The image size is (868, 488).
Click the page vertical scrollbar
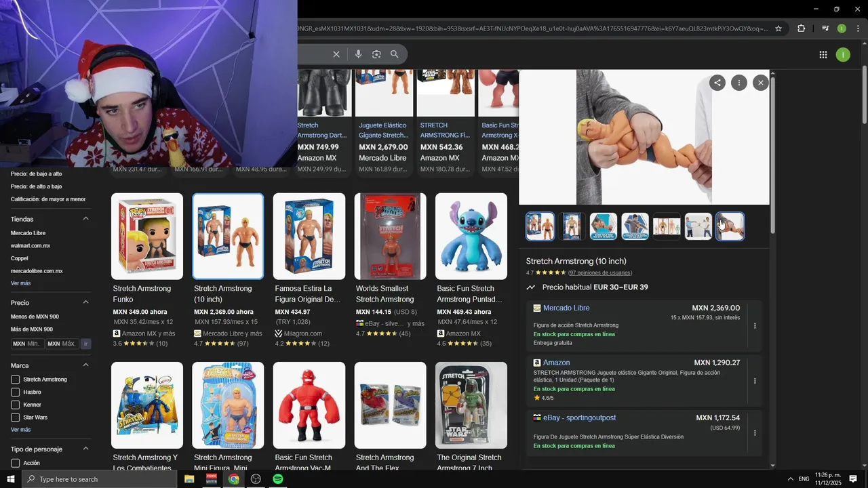pyautogui.click(x=865, y=95)
